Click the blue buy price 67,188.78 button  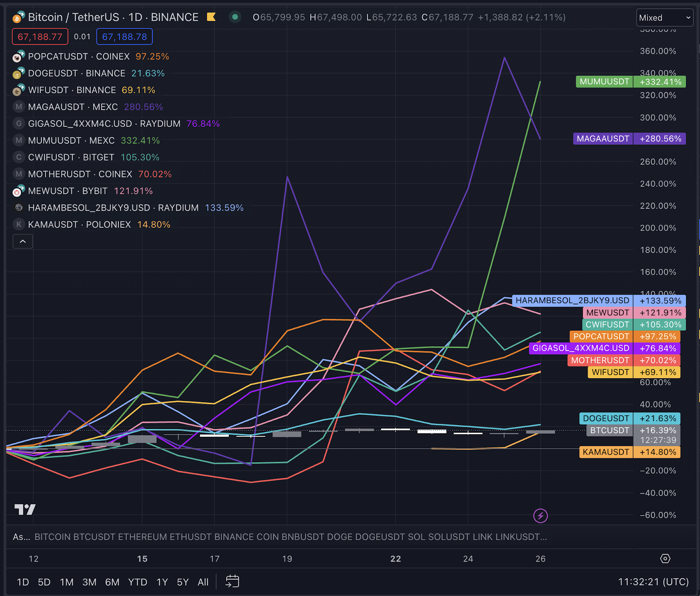point(124,37)
